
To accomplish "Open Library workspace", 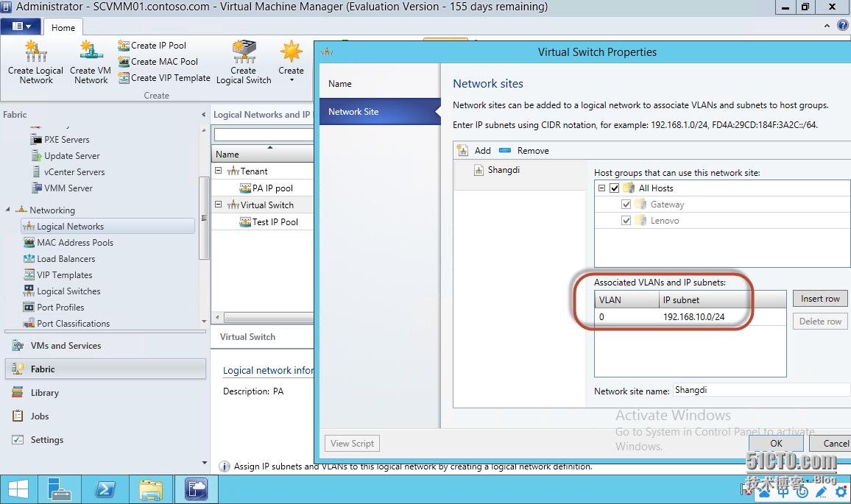I will pyautogui.click(x=105, y=393).
